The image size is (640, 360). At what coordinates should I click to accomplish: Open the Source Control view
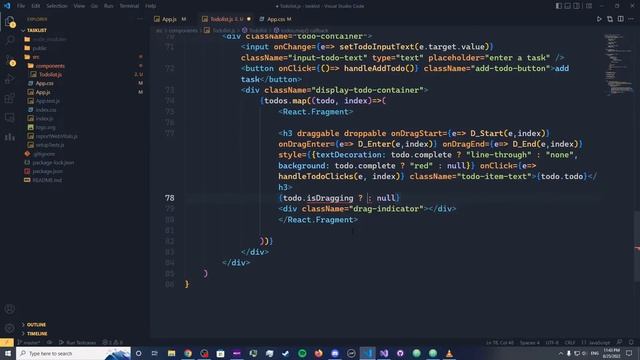[x=10, y=60]
